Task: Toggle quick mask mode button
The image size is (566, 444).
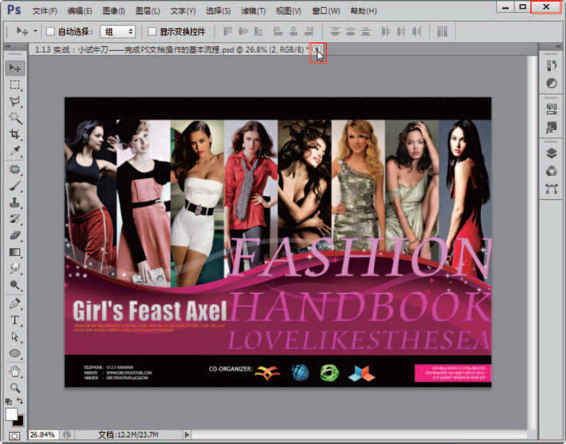Action: 14,436
